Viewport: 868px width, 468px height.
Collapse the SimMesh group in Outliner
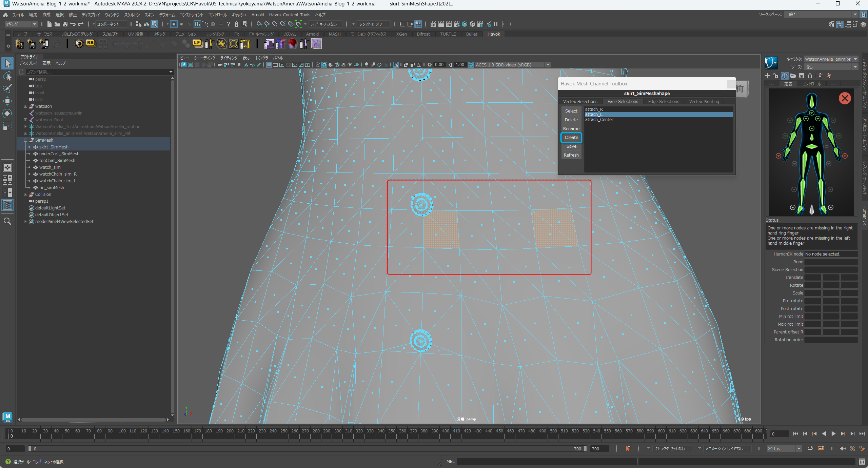point(25,140)
